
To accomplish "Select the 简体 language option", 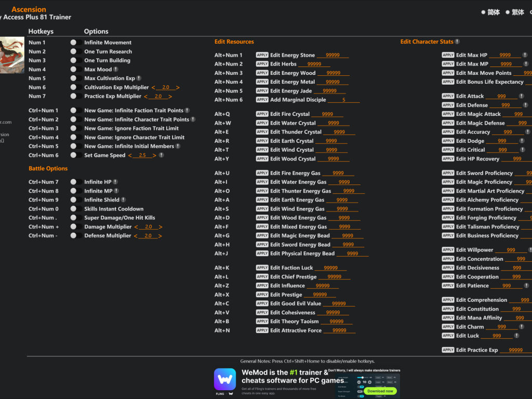I will 490,12.
